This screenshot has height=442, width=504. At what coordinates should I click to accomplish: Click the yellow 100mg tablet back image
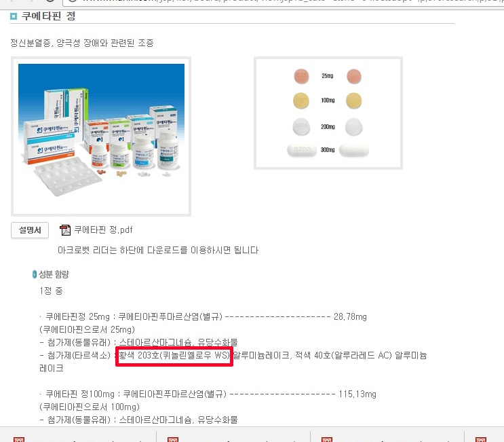click(353, 100)
